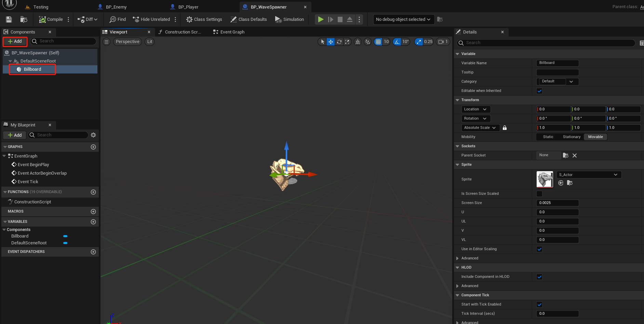Open the debug object selector dropdown
Viewport: 644px width, 324px height.
tap(403, 19)
